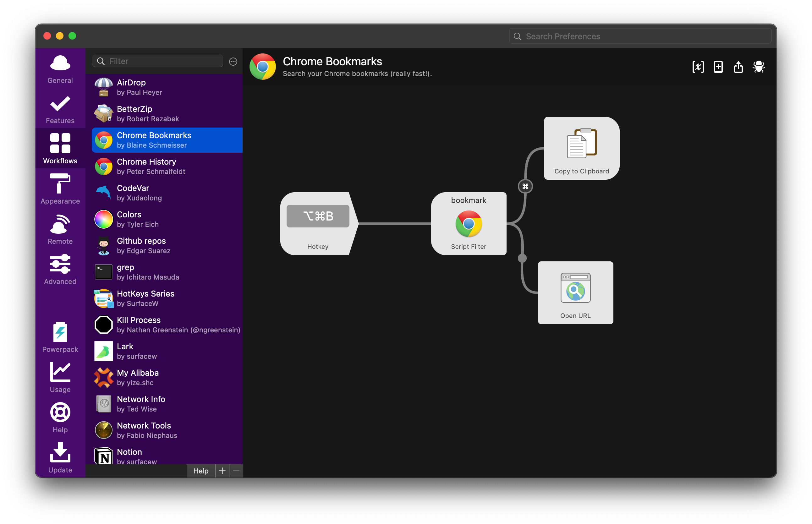Switch to the Remote preferences
This screenshot has height=524, width=812.
pos(60,229)
